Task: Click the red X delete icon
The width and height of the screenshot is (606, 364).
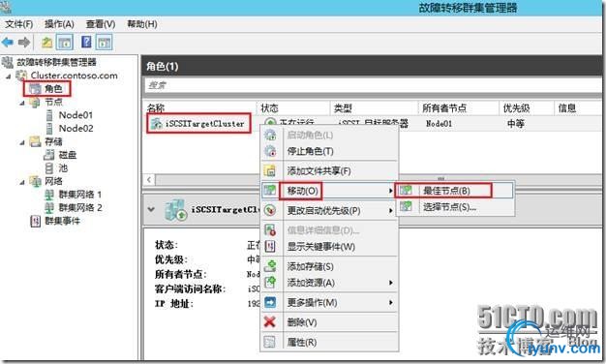Action: (x=269, y=321)
